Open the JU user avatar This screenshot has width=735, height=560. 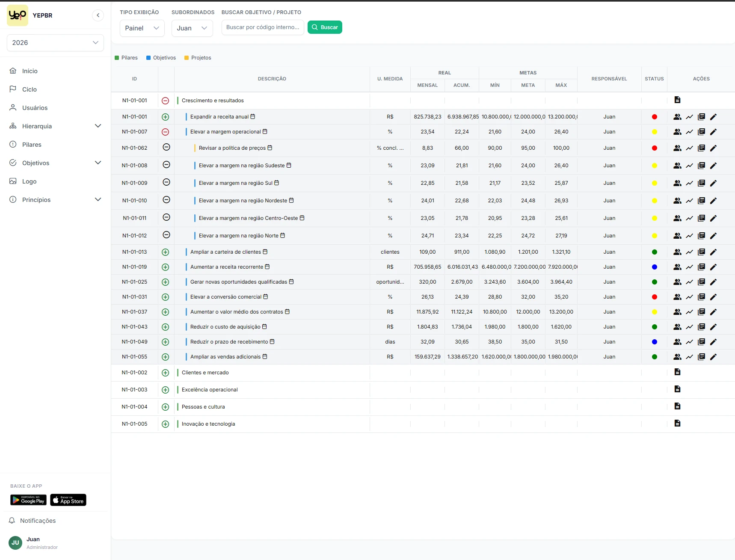tap(15, 543)
